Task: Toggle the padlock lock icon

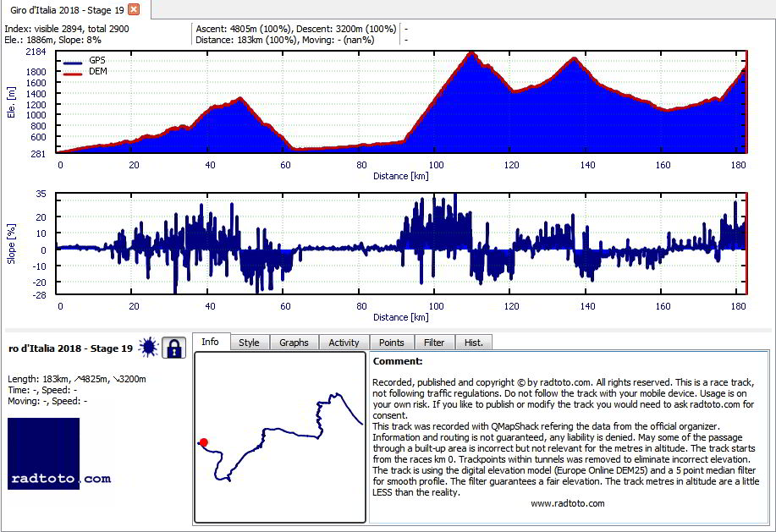Action: coord(173,348)
